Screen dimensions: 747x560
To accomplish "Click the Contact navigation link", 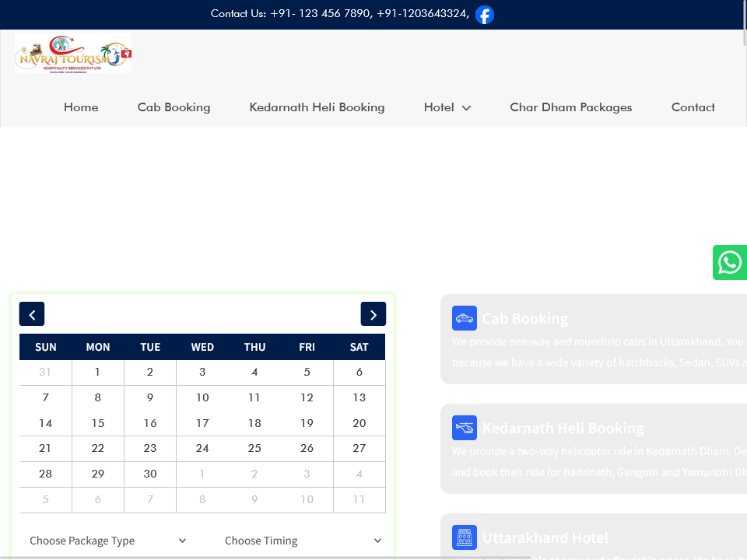I will click(693, 107).
